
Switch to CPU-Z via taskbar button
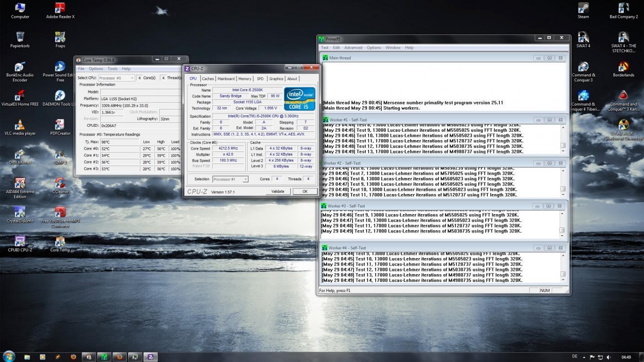pos(150,357)
